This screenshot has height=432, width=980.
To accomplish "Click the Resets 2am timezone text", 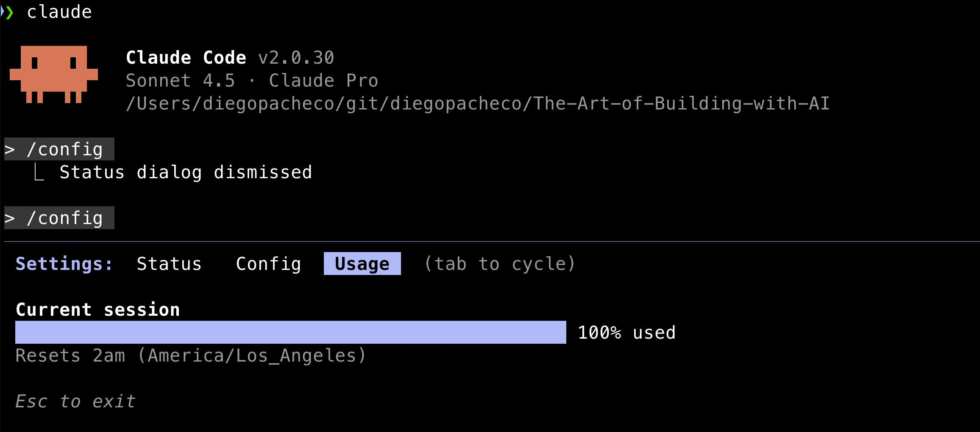I will tap(191, 356).
